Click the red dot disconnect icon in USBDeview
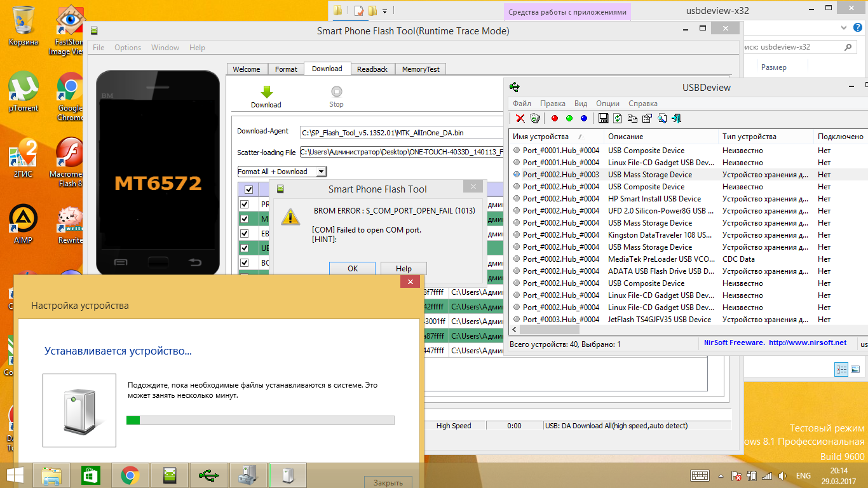 click(554, 118)
